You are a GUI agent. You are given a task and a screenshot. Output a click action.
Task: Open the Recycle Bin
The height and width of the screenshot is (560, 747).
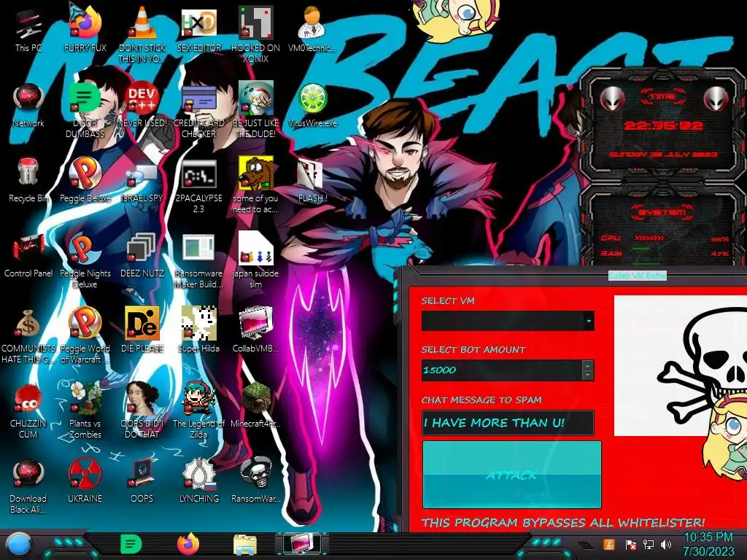28,180
